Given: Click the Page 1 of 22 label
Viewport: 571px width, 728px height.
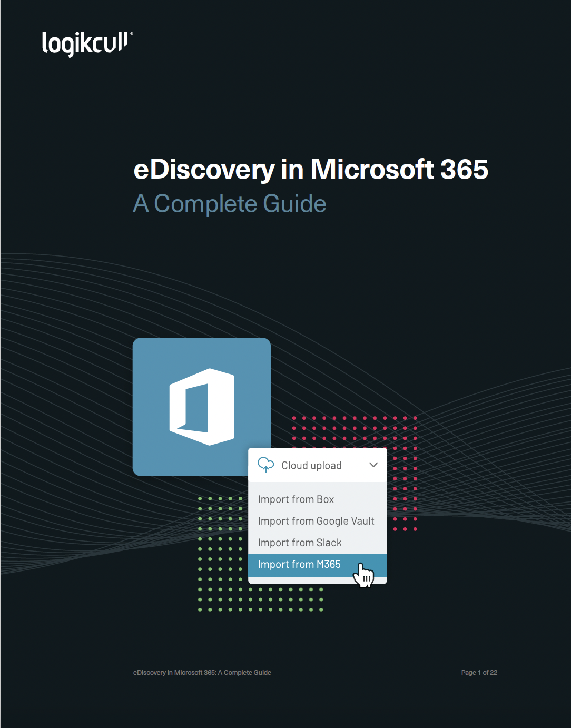Looking at the screenshot, I should tap(479, 672).
